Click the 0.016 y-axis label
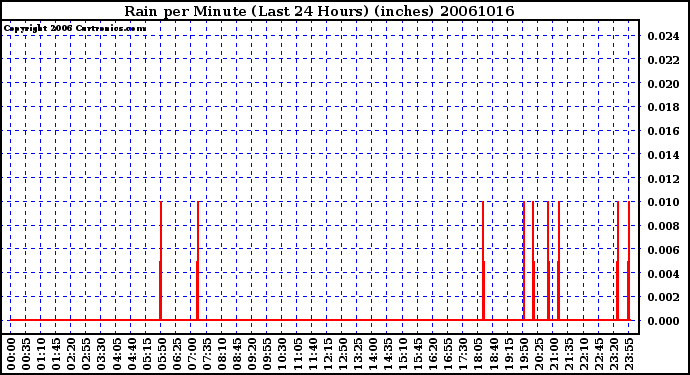This screenshot has height=375, width=690. click(x=663, y=131)
